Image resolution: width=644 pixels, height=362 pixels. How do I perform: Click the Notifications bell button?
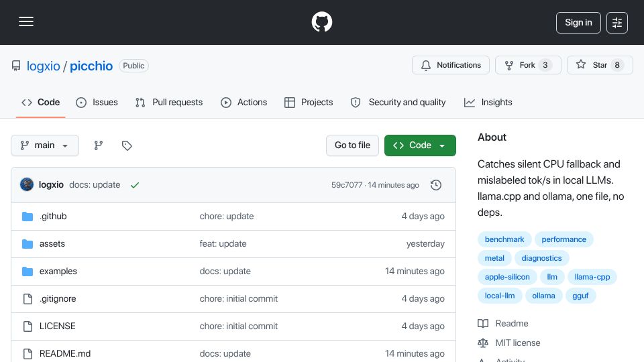(x=451, y=65)
